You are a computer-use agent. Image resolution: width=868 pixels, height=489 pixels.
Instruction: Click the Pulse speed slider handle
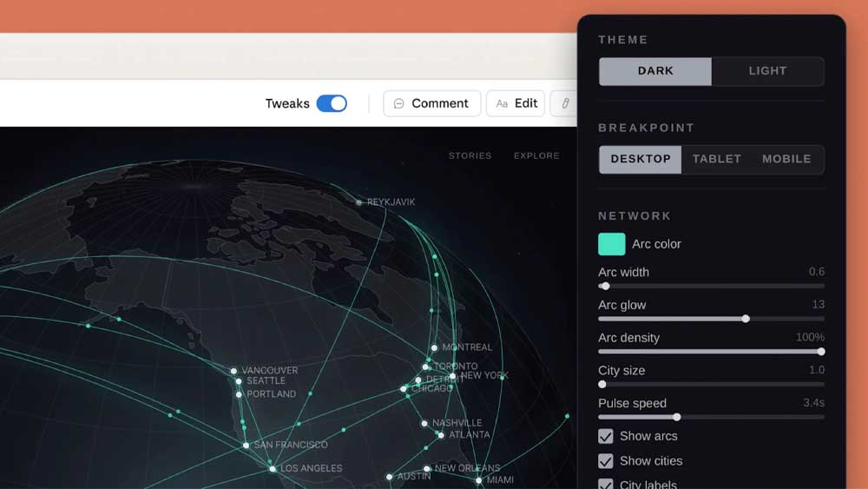pos(677,417)
